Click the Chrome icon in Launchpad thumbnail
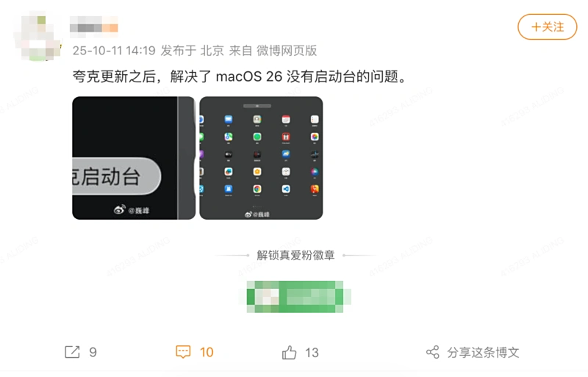588x377 pixels. pos(257,189)
